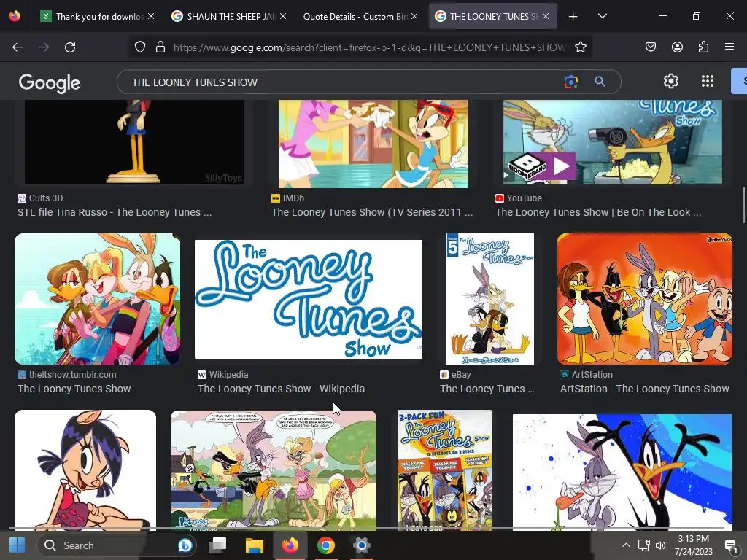Click the page vertical scrollbar
The width and height of the screenshot is (747, 560).
(x=743, y=205)
